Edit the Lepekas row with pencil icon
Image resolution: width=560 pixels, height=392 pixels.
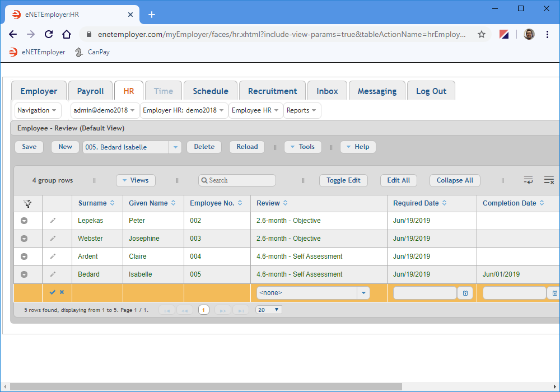coord(53,221)
